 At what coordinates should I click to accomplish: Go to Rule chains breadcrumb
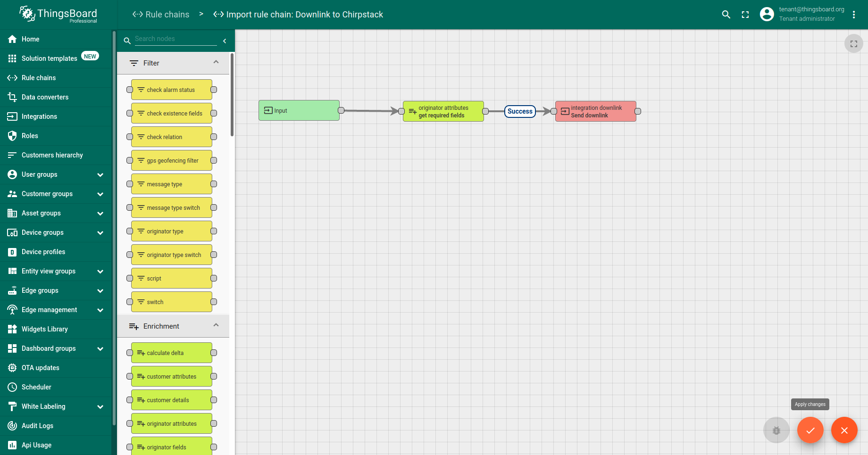[x=161, y=15]
